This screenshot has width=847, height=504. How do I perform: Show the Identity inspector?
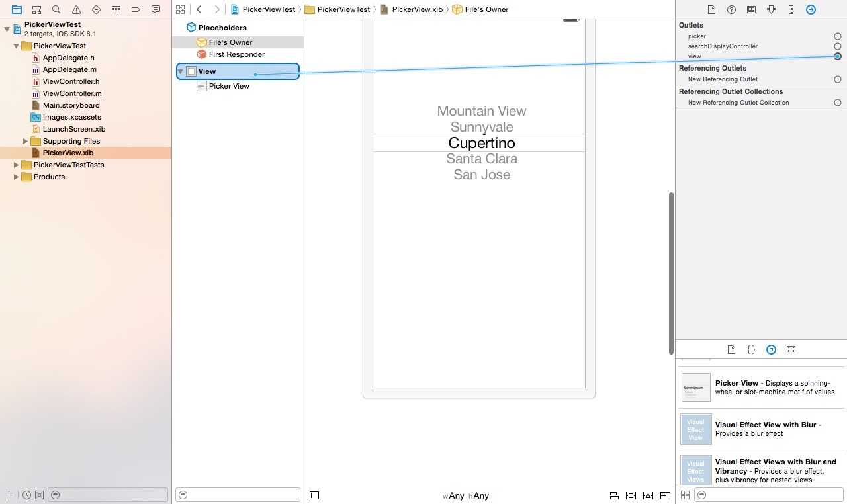tap(751, 9)
